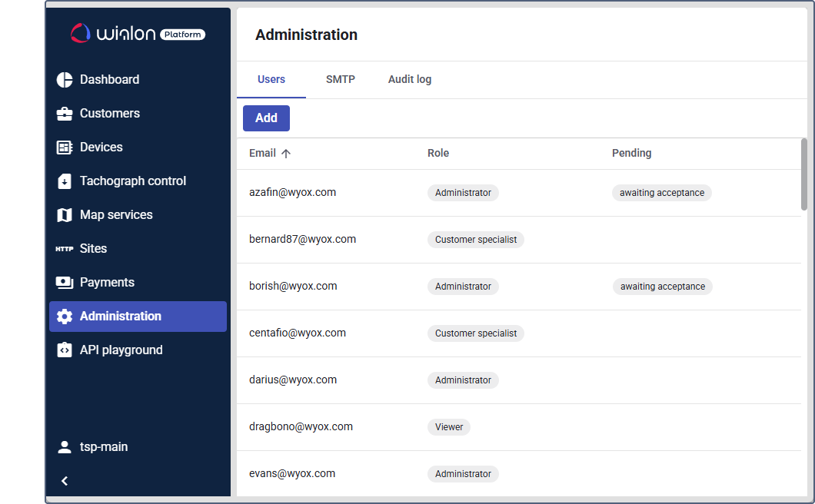Open Payments via the money icon
815x504 pixels.
[65, 283]
